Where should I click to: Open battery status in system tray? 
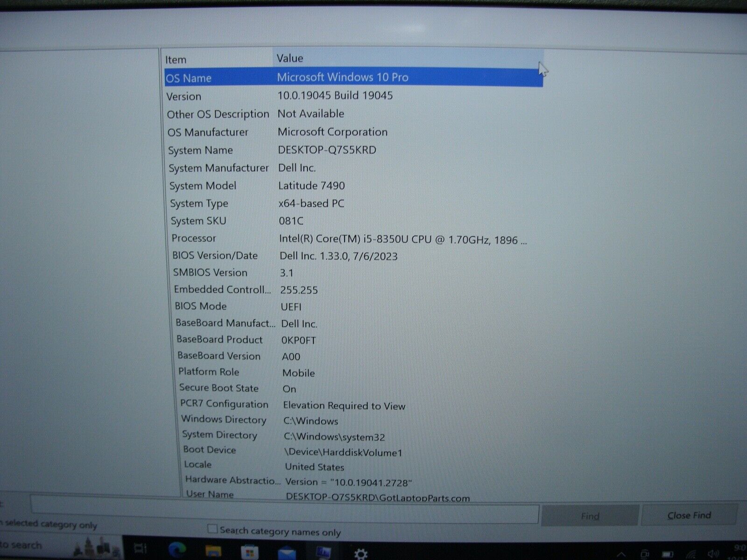coord(668,554)
